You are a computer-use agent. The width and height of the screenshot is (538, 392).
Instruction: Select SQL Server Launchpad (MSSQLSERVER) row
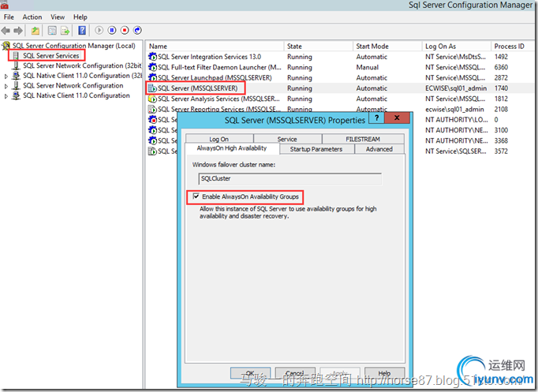click(215, 78)
